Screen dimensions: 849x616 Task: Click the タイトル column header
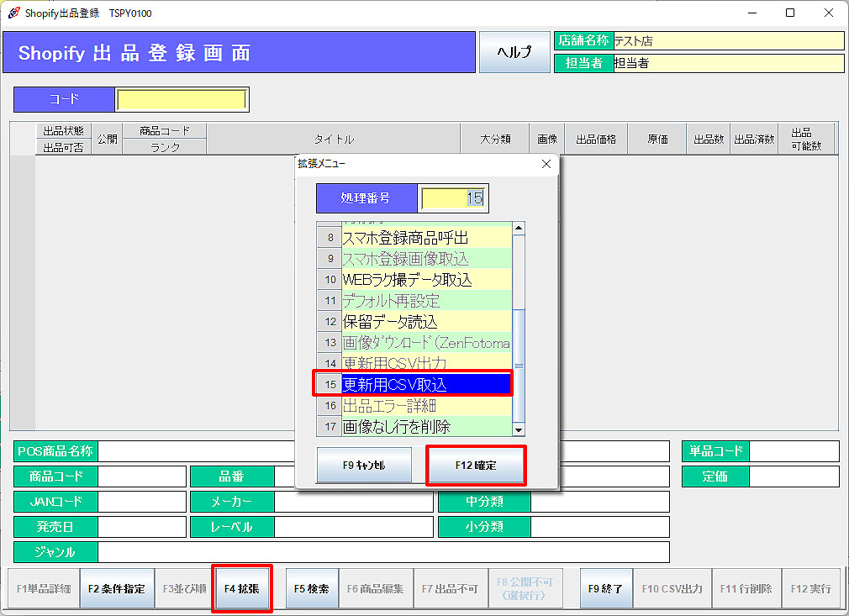[x=334, y=139]
